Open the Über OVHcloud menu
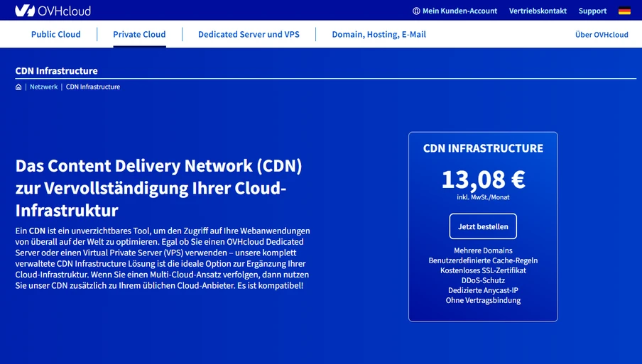The width and height of the screenshot is (642, 364). (x=602, y=34)
